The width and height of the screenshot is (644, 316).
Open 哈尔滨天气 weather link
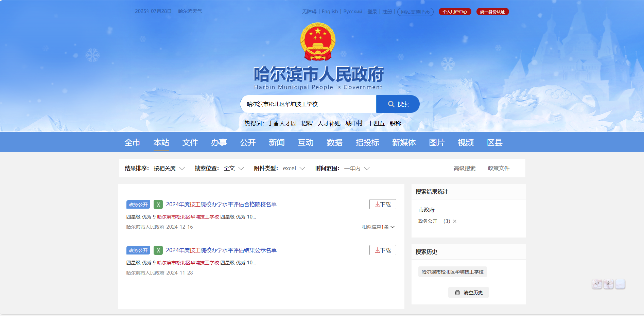190,11
